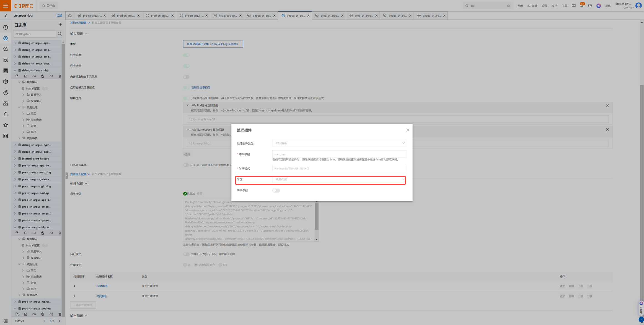
Task: Open the 时区 dropdown
Action: point(339,180)
